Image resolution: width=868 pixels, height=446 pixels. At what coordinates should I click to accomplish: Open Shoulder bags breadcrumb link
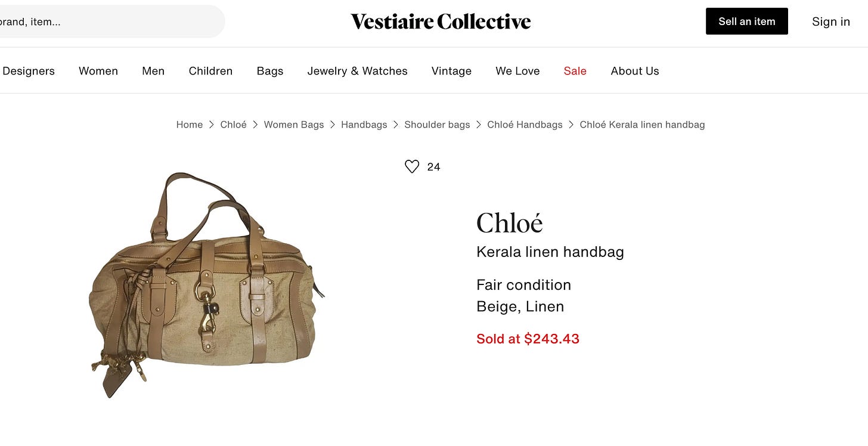pos(437,125)
